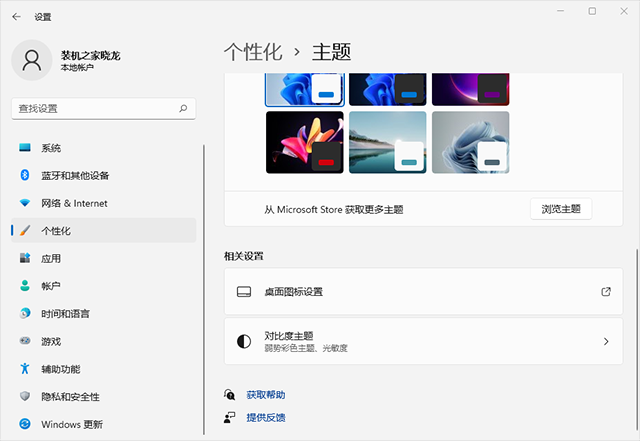Click the 游戏 controller icon
This screenshot has height=441, width=640.
(x=25, y=341)
